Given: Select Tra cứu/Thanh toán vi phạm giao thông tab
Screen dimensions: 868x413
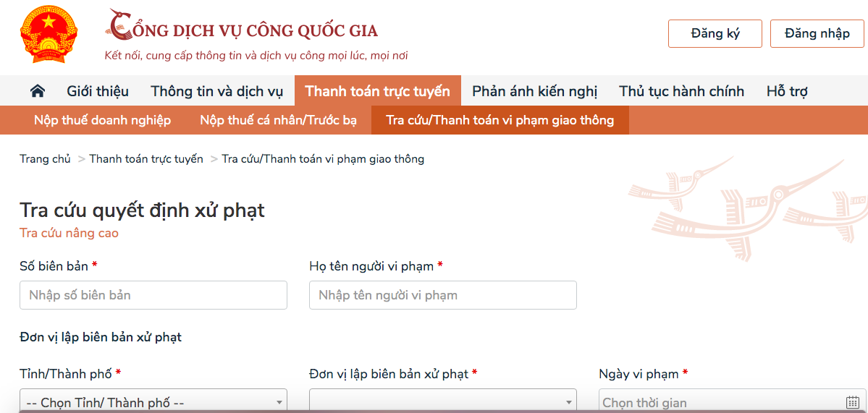Looking at the screenshot, I should [x=500, y=120].
